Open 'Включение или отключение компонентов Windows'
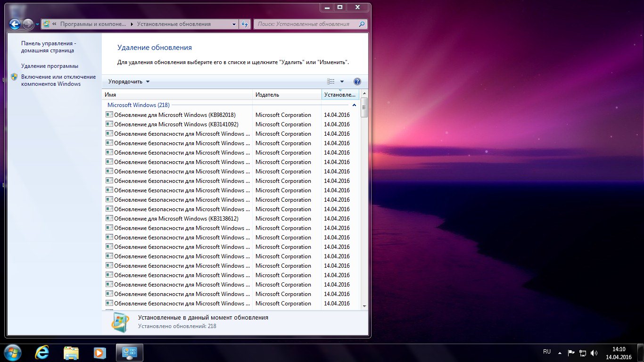The height and width of the screenshot is (362, 644). [58, 80]
